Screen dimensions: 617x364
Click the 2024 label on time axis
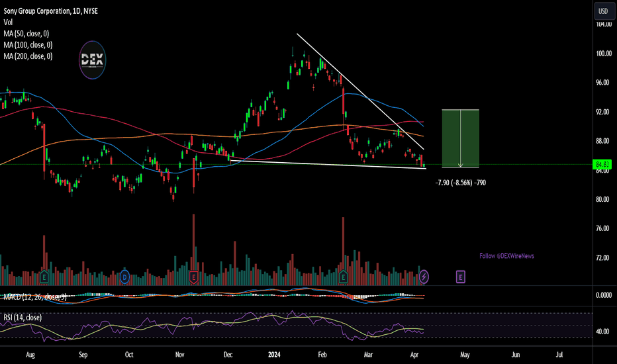pos(274,355)
